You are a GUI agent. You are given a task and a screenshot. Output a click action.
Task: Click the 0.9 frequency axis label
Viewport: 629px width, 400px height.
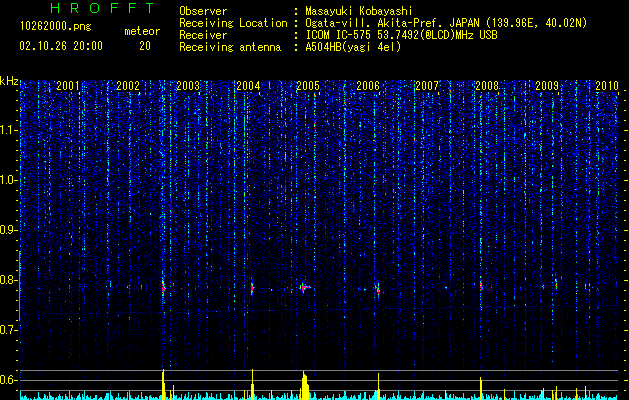9,230
